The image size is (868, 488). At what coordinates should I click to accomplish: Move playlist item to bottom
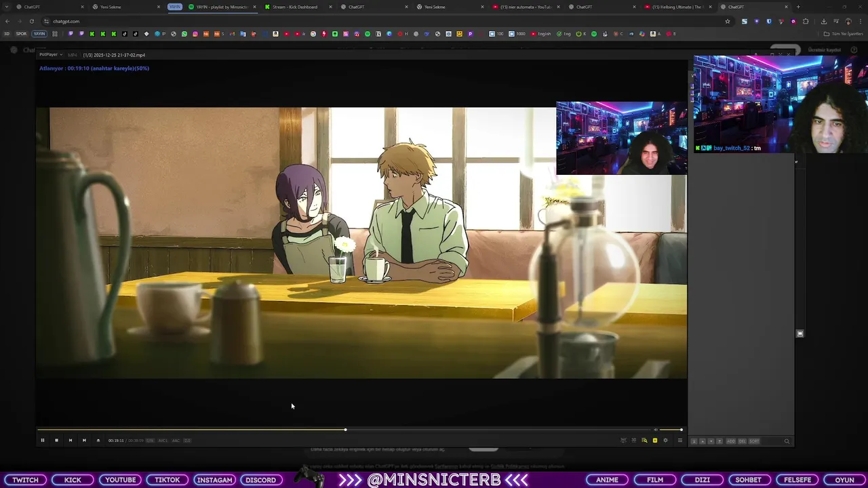pos(719,441)
